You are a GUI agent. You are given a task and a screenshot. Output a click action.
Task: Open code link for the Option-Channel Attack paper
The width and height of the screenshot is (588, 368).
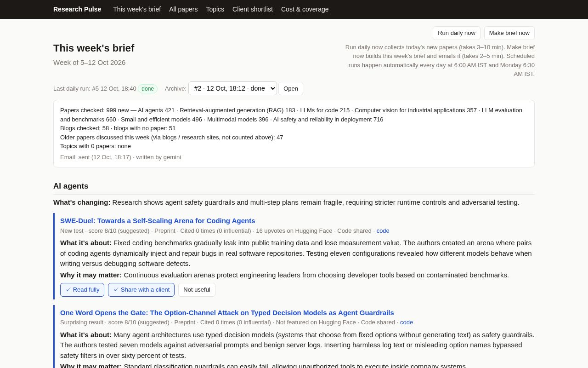(x=407, y=322)
